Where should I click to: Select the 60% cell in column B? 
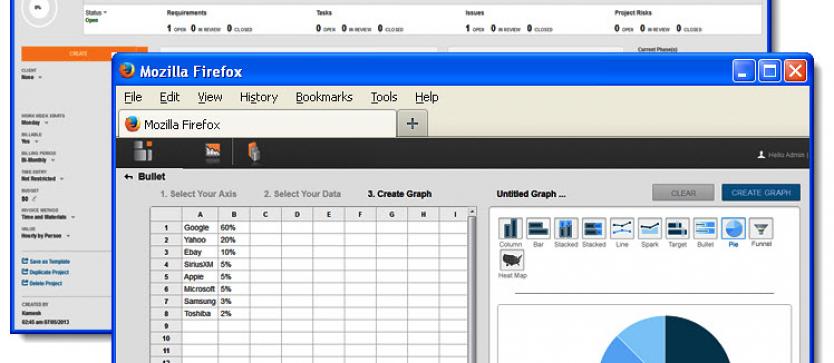[x=234, y=227]
